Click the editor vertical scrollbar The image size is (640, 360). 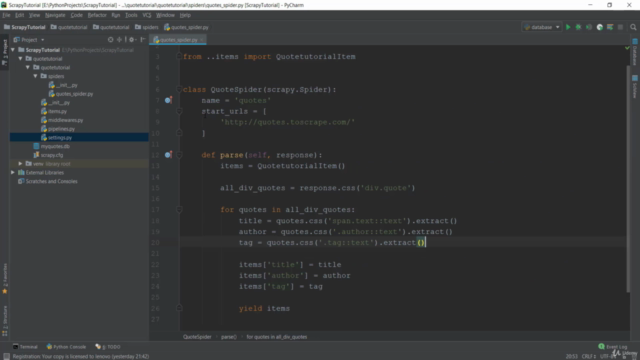pyautogui.click(x=628, y=179)
